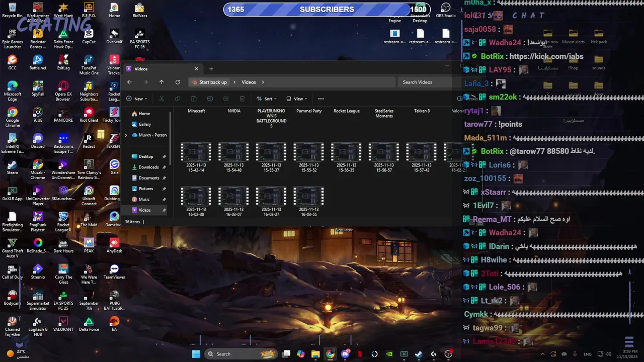
Task: Open the View dropdown menu
Action: coord(297,99)
